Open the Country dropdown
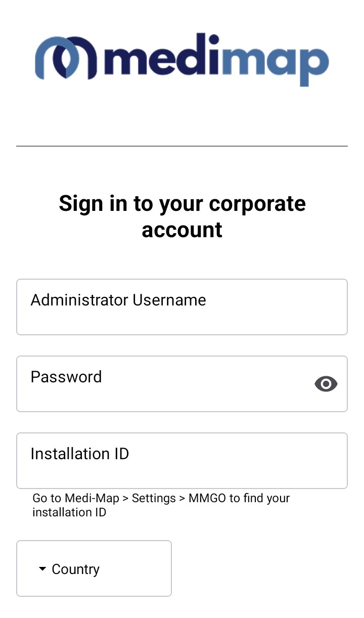Screen dimensions: 364x618 pos(94,568)
